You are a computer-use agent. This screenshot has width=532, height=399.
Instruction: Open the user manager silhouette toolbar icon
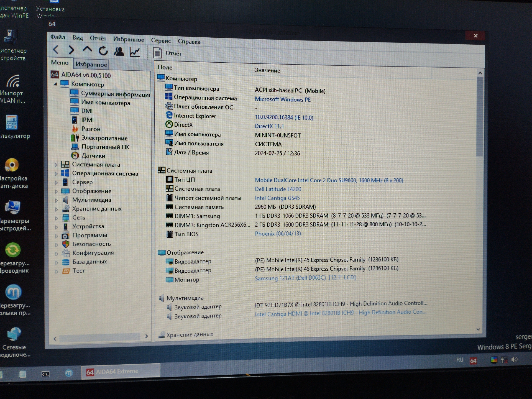(x=119, y=52)
